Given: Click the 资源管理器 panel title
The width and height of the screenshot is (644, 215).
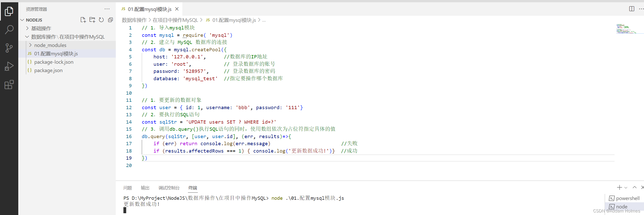Looking at the screenshot, I should click(x=37, y=9).
